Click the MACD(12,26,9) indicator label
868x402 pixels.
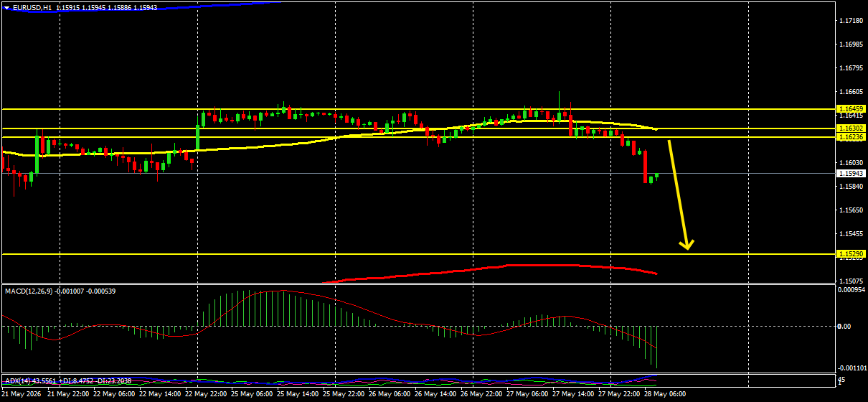point(30,291)
